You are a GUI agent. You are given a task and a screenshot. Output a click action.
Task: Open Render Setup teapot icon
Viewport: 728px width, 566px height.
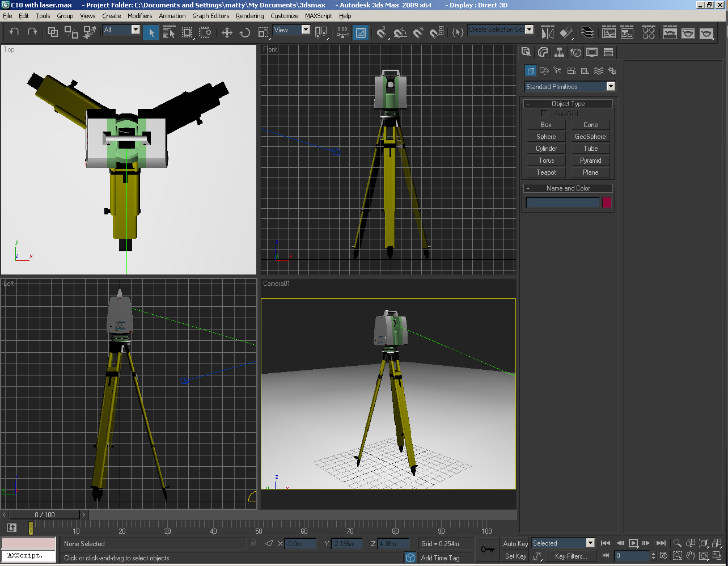point(670,32)
